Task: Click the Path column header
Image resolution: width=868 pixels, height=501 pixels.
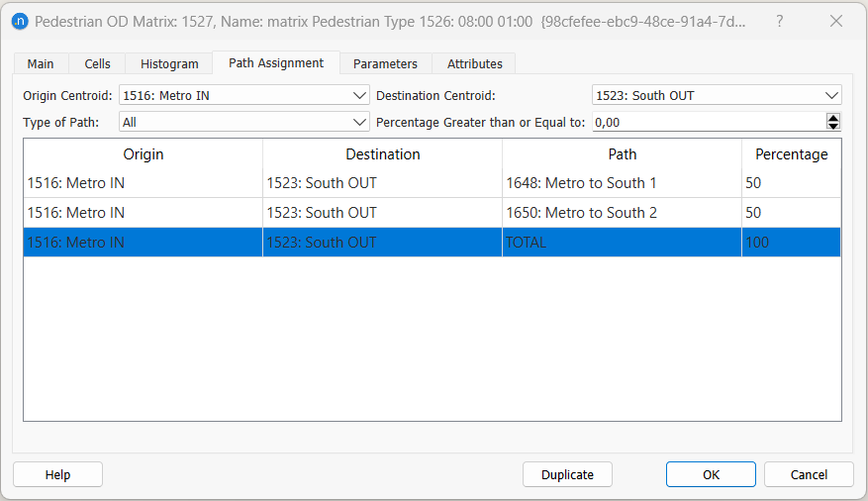Action: pyautogui.click(x=622, y=154)
